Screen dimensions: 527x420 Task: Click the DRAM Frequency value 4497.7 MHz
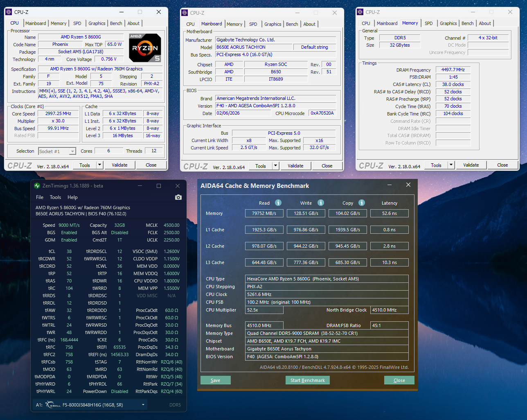pyautogui.click(x=453, y=70)
